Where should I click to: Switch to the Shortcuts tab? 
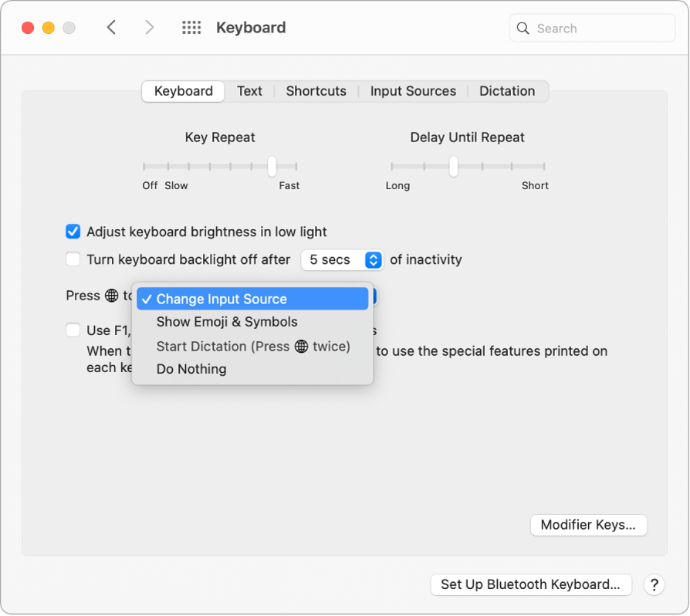point(316,91)
